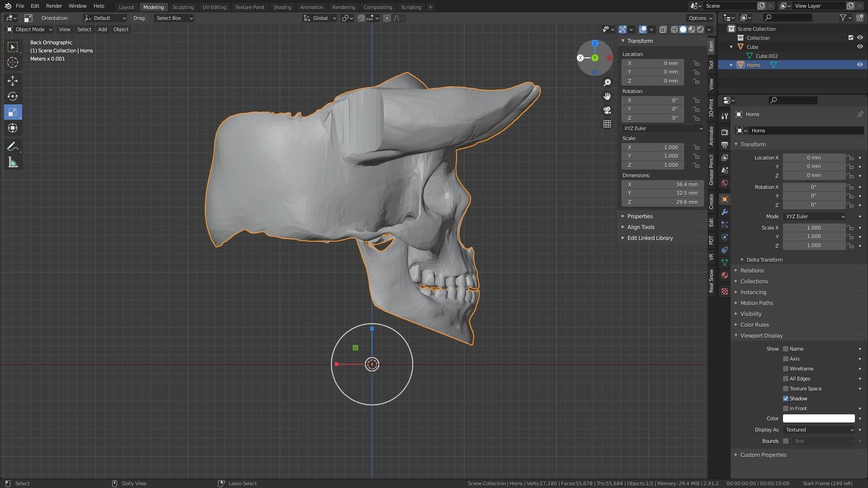The width and height of the screenshot is (868, 488).
Task: Disable the Shadow checkbox
Action: tap(786, 399)
